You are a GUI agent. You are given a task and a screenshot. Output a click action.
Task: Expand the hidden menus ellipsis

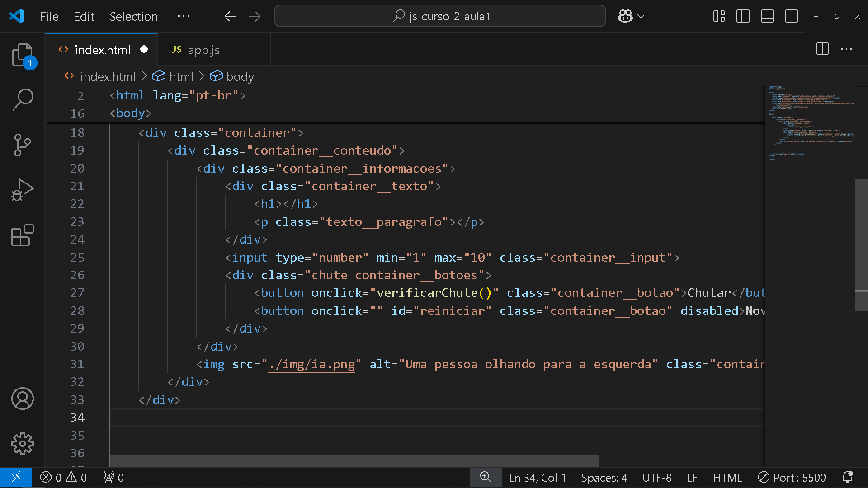tap(184, 17)
